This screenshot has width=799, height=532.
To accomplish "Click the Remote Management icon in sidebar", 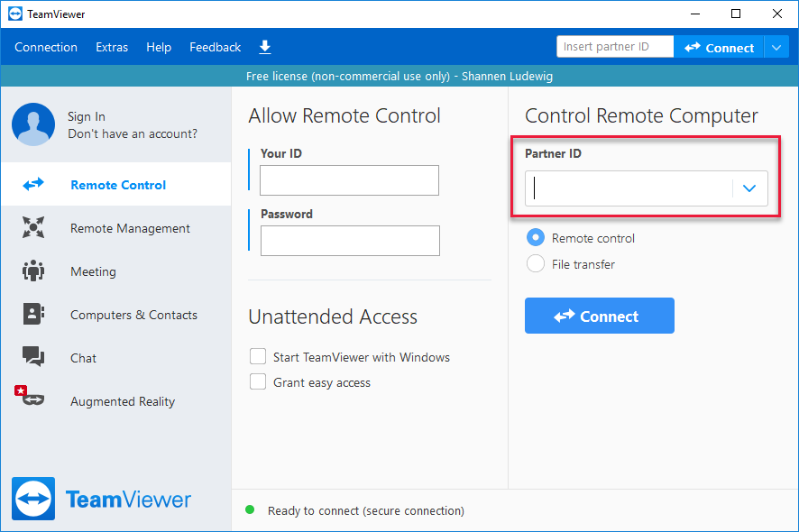I will pos(33,227).
